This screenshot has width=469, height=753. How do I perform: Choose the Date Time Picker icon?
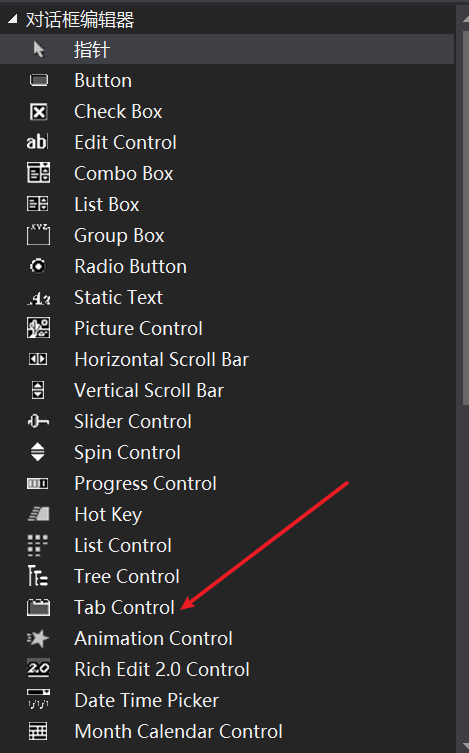pos(38,699)
